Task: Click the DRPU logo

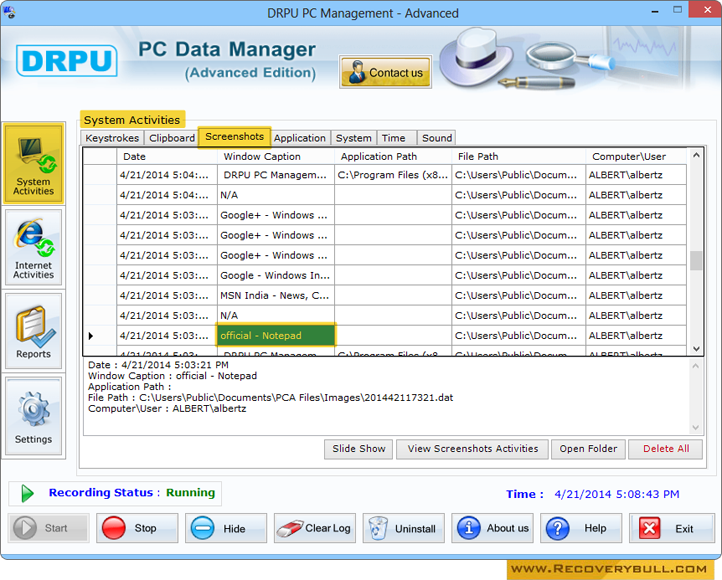Action: click(67, 60)
